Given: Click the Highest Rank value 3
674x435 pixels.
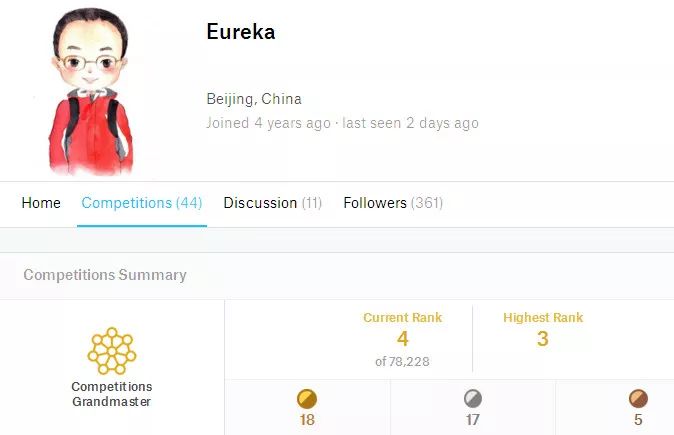Looking at the screenshot, I should click(x=542, y=339).
